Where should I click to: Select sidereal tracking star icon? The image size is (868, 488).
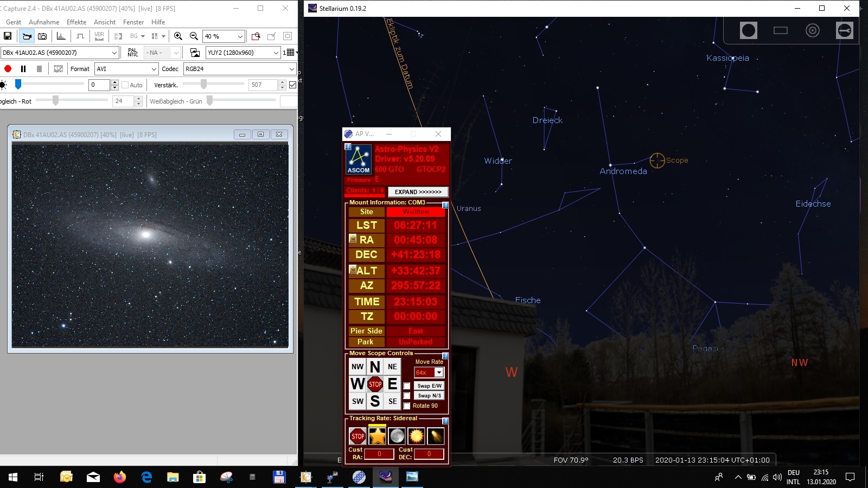pos(377,436)
